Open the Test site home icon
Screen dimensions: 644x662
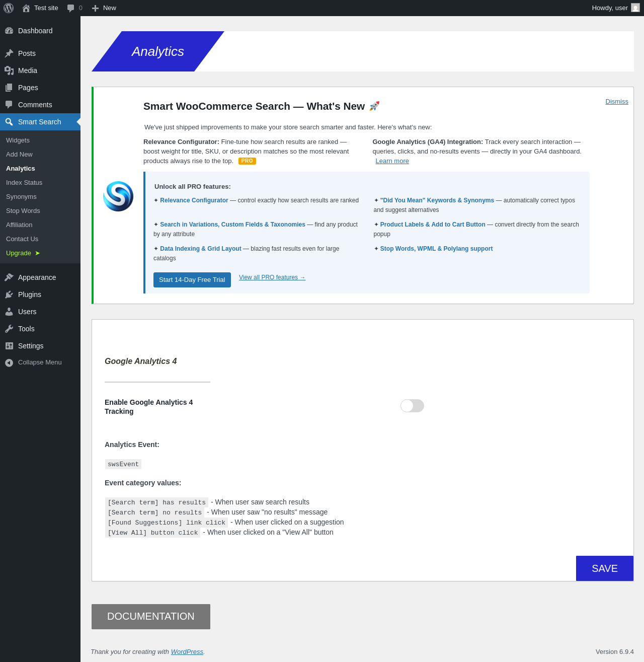click(26, 8)
